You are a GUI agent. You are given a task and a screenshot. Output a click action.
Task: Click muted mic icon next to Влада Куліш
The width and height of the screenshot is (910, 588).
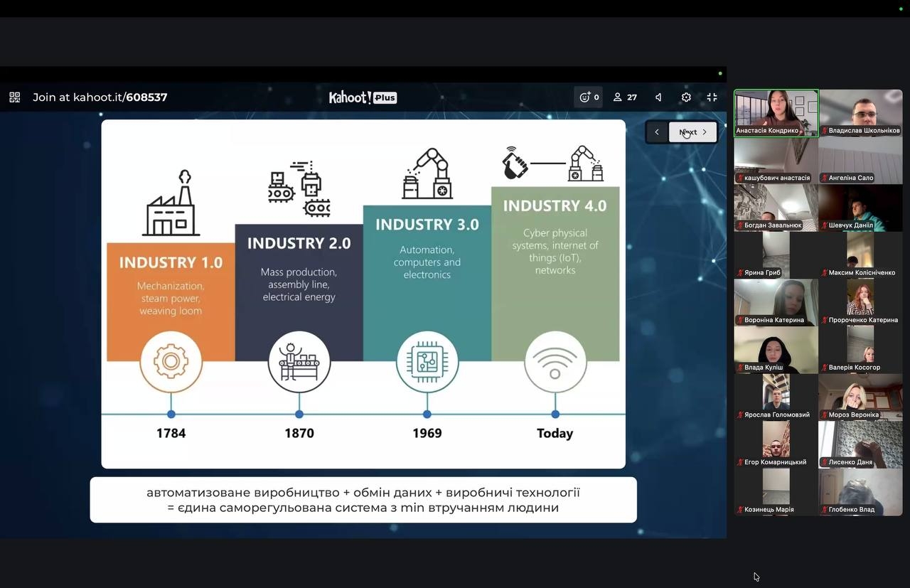tap(741, 368)
